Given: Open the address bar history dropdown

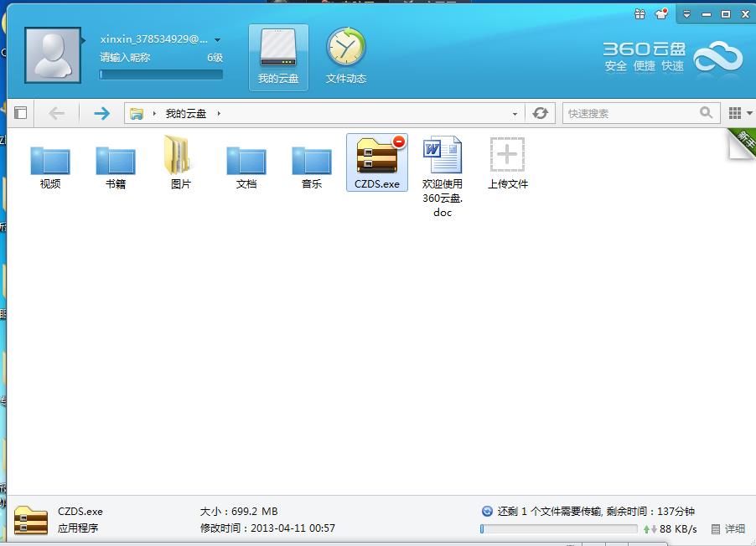Looking at the screenshot, I should tap(515, 114).
